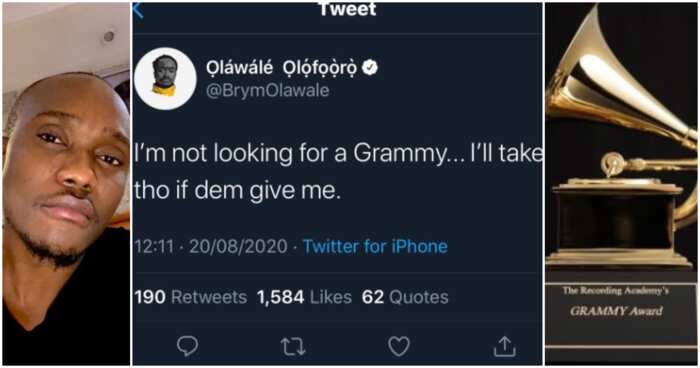
Task: Open the golden gramophone trophy image
Action: (621, 184)
